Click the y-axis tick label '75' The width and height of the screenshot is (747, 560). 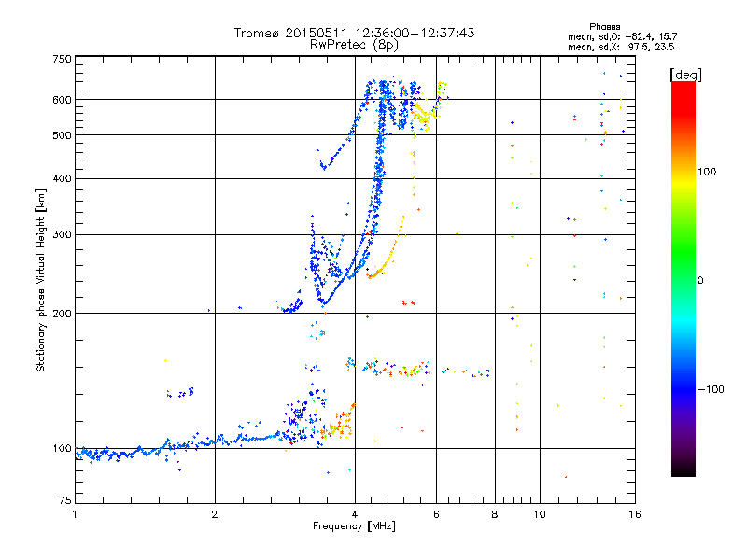[x=65, y=500]
